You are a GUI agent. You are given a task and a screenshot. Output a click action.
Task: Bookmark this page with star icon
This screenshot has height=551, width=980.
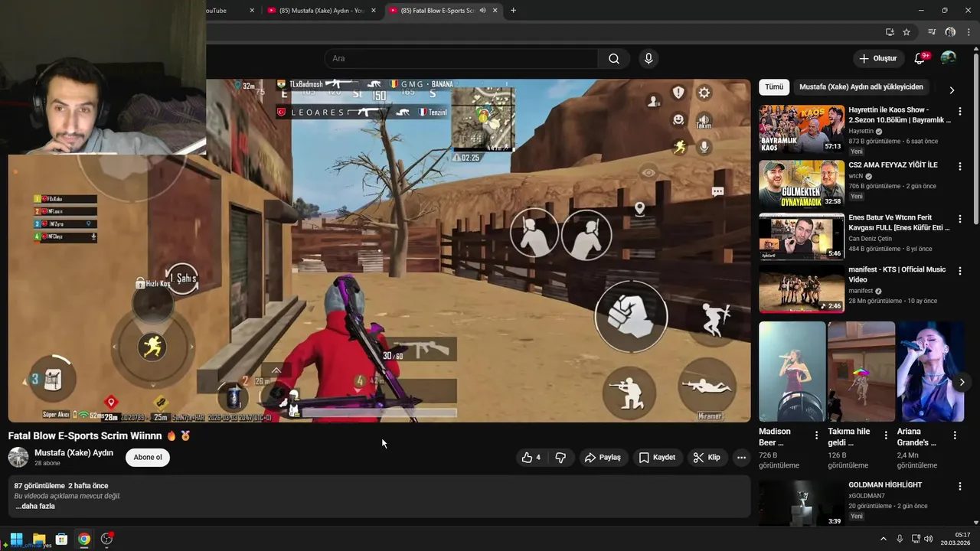(x=906, y=32)
